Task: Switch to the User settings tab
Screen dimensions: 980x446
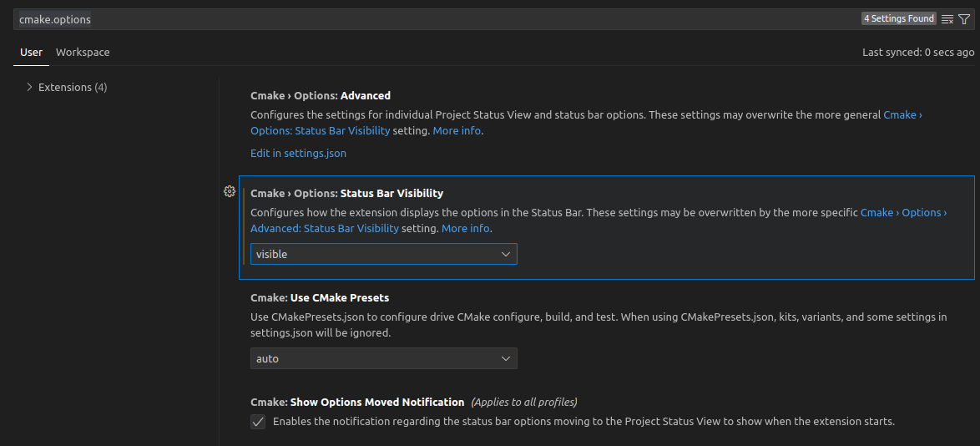Action: click(x=31, y=52)
